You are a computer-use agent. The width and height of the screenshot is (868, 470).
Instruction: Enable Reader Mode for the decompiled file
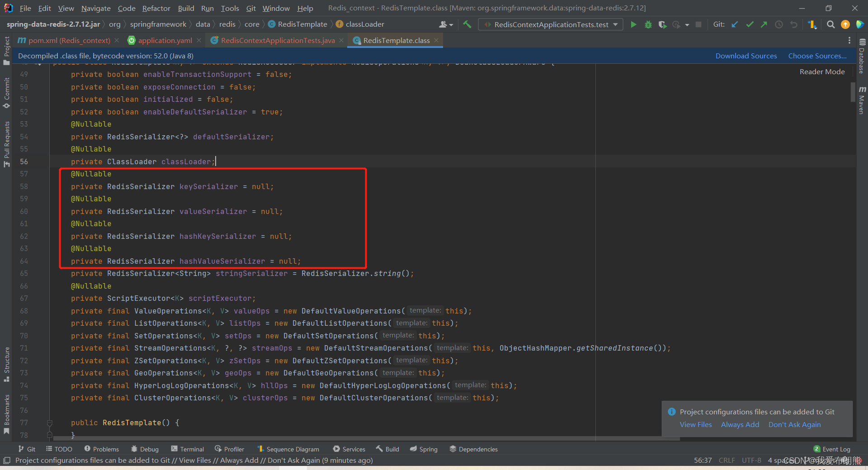tap(822, 71)
